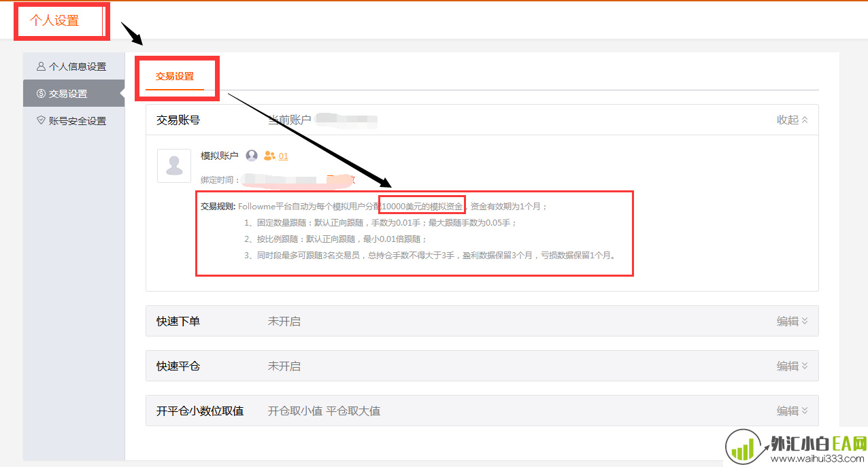Collapse the 交易账号 section with 收起
This screenshot has height=467, width=868.
click(x=792, y=120)
